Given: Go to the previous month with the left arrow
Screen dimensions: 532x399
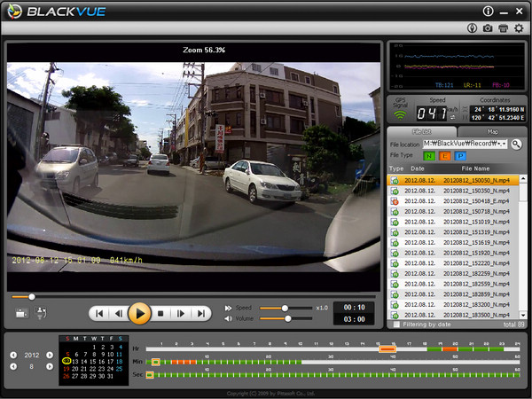Looking at the screenshot, I should point(12,366).
